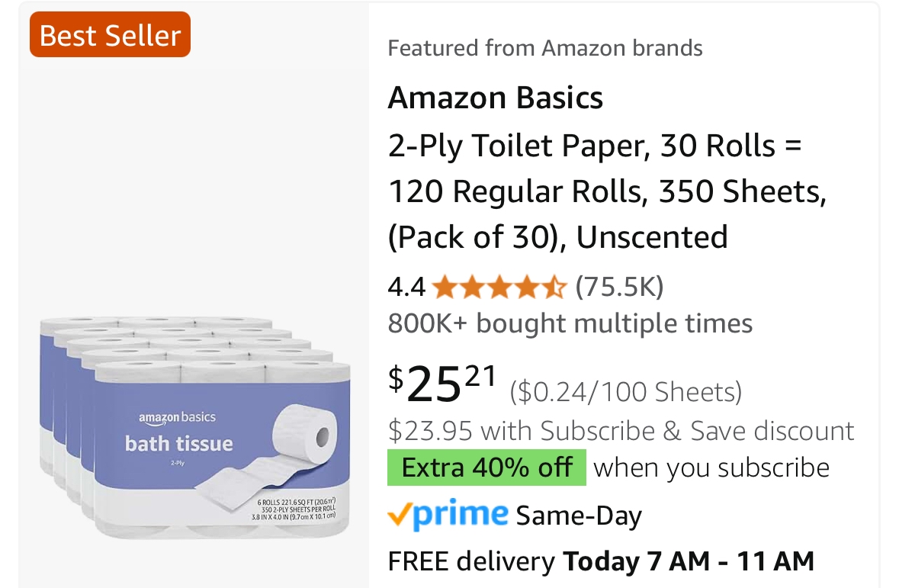Viewport: 899px width, 588px height.
Task: Click the Extra 40% off green badge
Action: pos(486,468)
